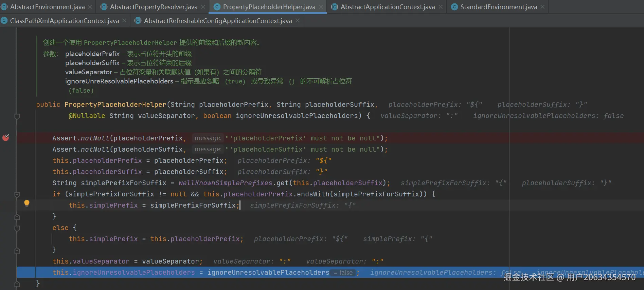Close the AbstractApplicationContext.java tab
This screenshot has width=644, height=290.
(441, 7)
